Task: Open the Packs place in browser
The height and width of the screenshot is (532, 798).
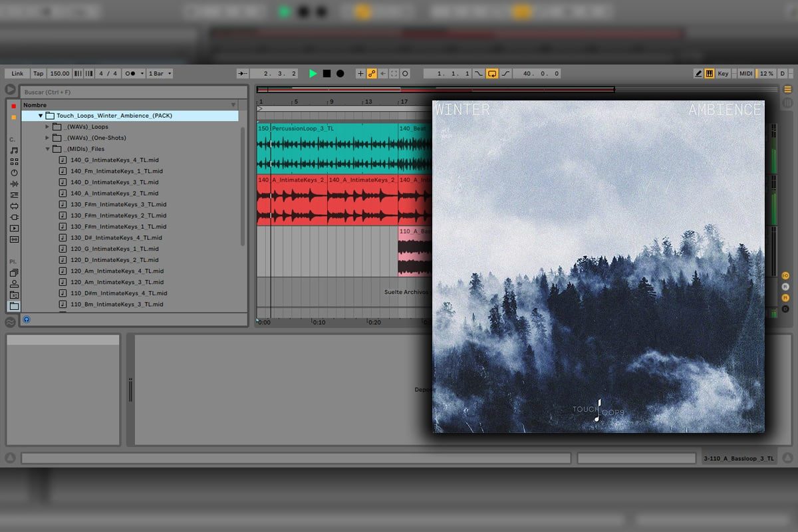Action: [14, 273]
